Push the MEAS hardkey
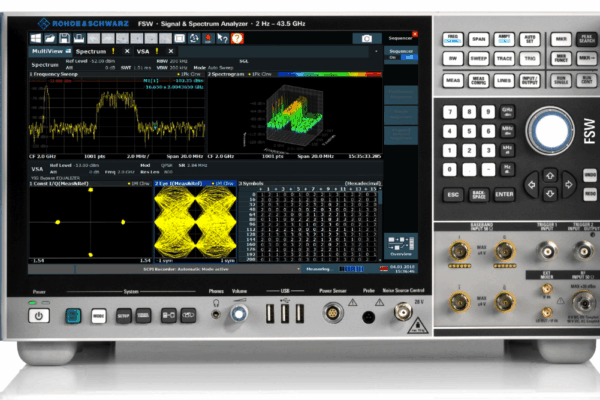The width and height of the screenshot is (600, 400). click(453, 81)
